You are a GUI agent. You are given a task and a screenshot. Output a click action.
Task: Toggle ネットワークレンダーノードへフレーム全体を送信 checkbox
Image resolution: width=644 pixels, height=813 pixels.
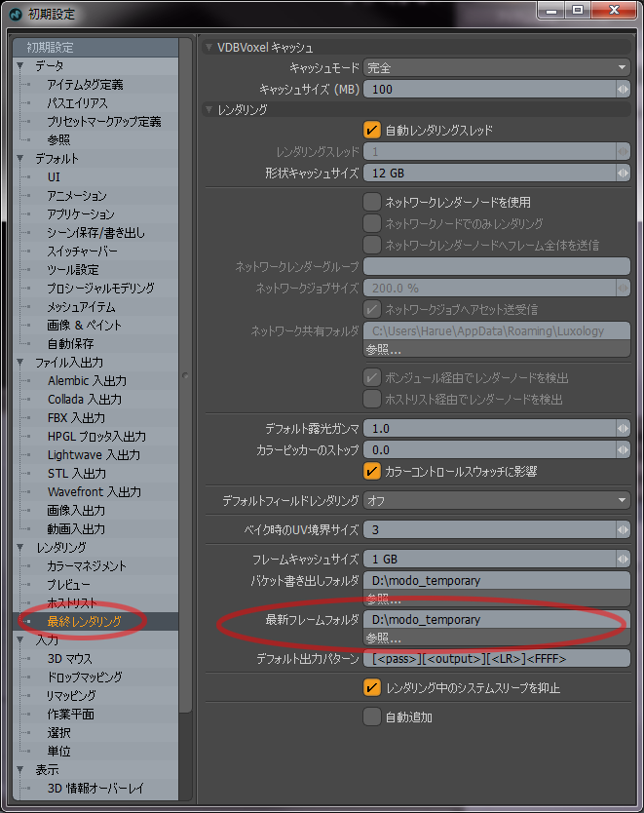(371, 245)
